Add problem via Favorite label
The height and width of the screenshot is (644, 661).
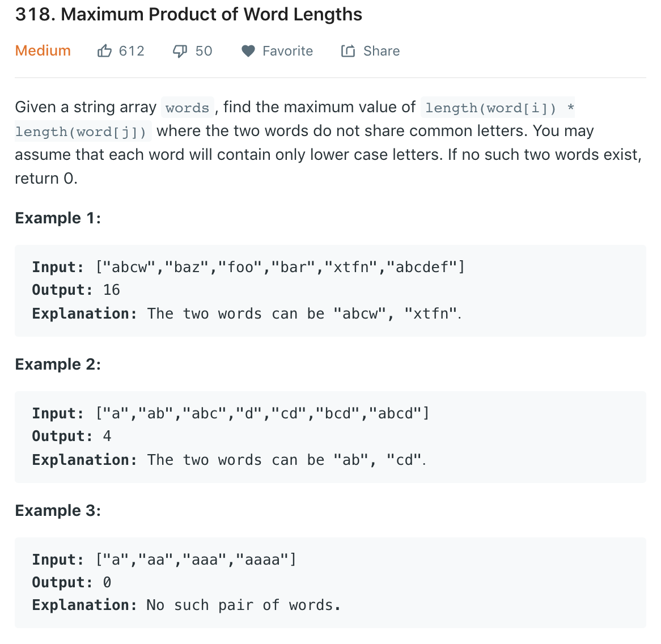[x=287, y=51]
